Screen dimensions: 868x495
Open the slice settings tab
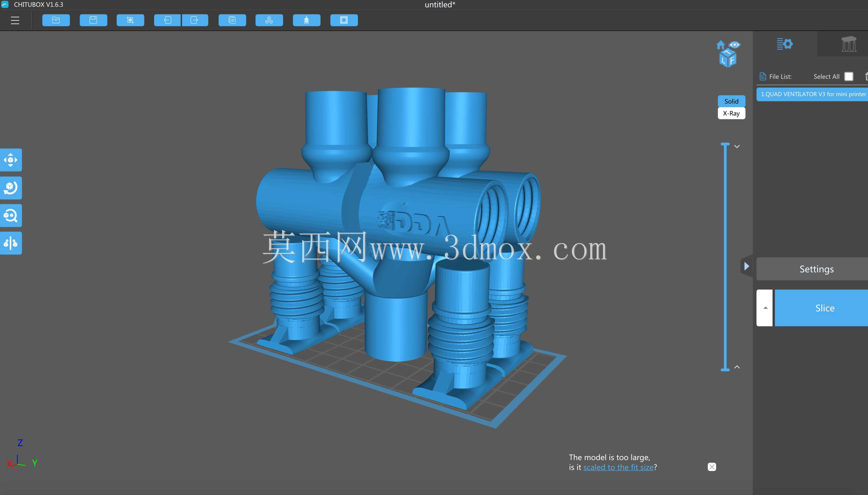[x=785, y=44]
